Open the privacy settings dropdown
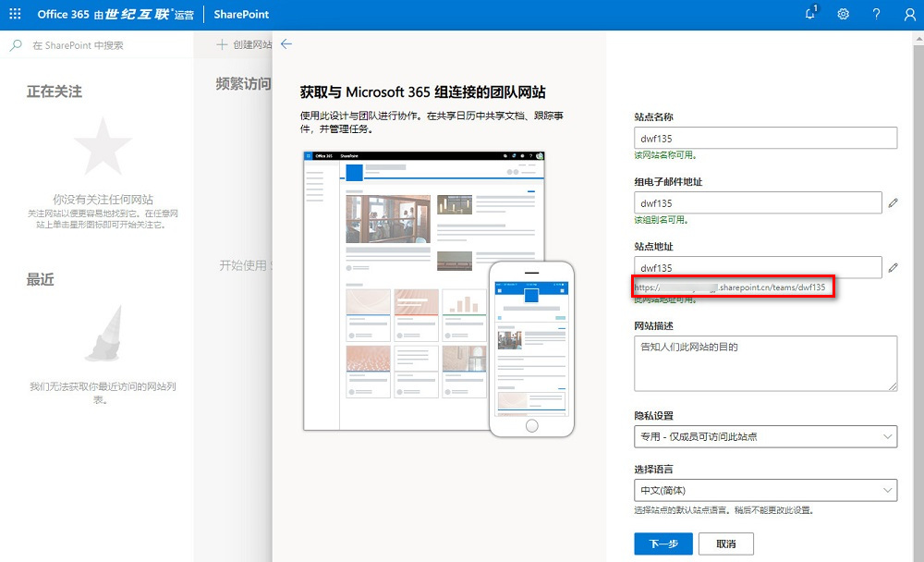The image size is (924, 562). coord(765,436)
